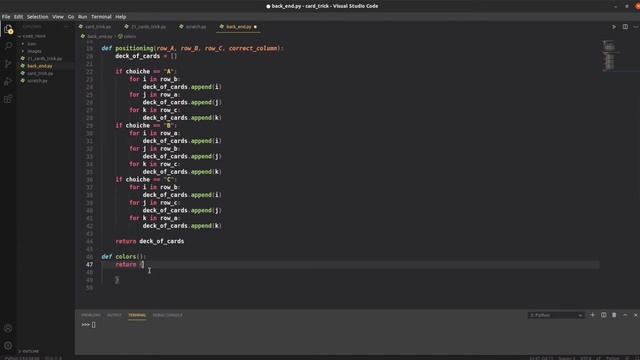Open the Source Control view
This screenshot has width=640, height=360.
(8, 64)
